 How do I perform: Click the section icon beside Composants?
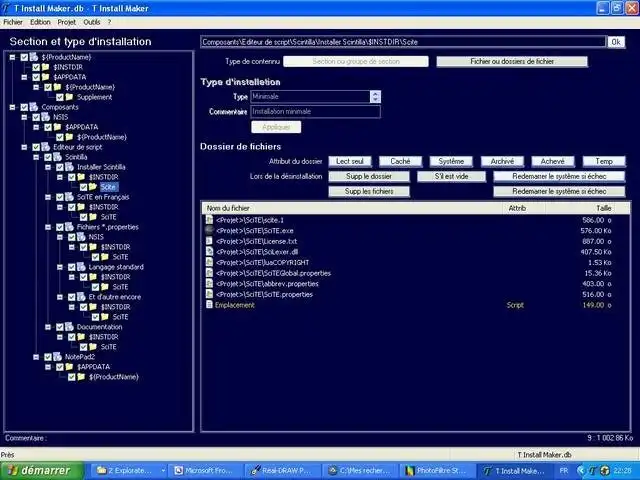click(x=34, y=107)
